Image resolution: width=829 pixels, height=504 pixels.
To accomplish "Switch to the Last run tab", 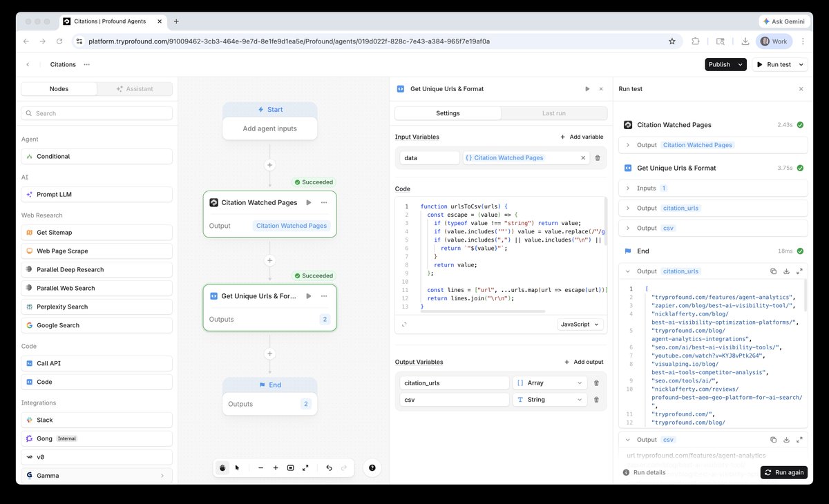I will coord(554,113).
